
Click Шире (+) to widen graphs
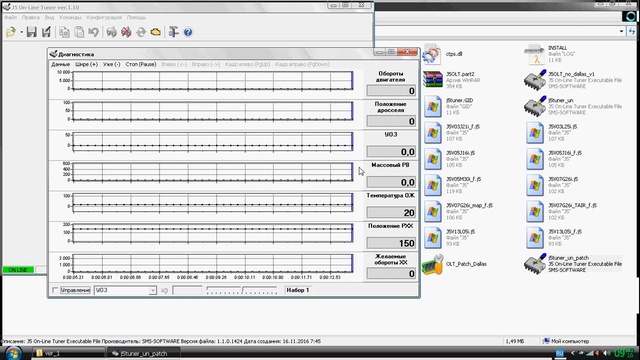[x=87, y=64]
